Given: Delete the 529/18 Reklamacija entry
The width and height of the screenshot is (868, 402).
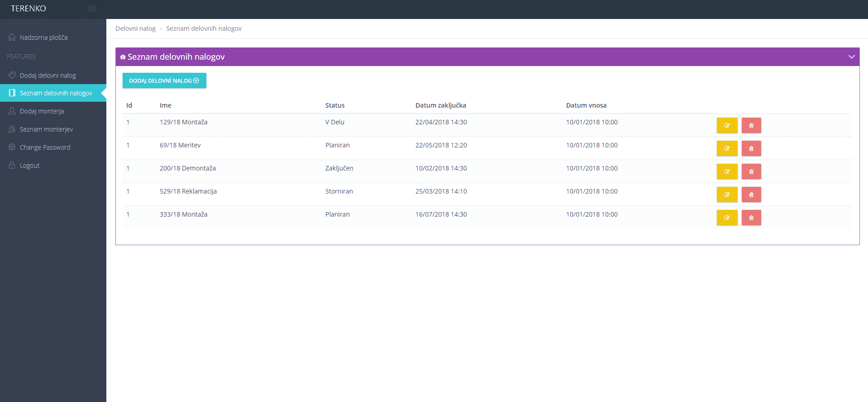Looking at the screenshot, I should pyautogui.click(x=751, y=194).
